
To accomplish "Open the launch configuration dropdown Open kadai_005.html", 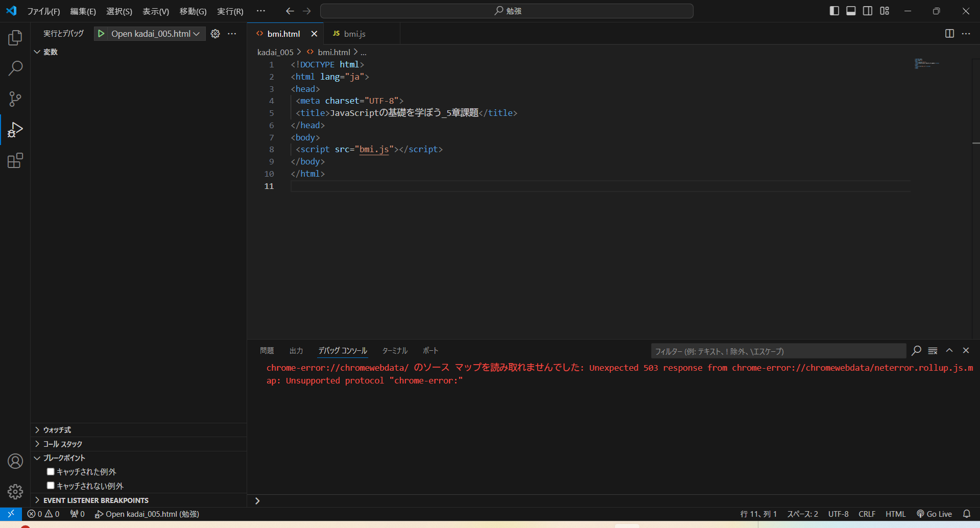I will click(x=156, y=34).
